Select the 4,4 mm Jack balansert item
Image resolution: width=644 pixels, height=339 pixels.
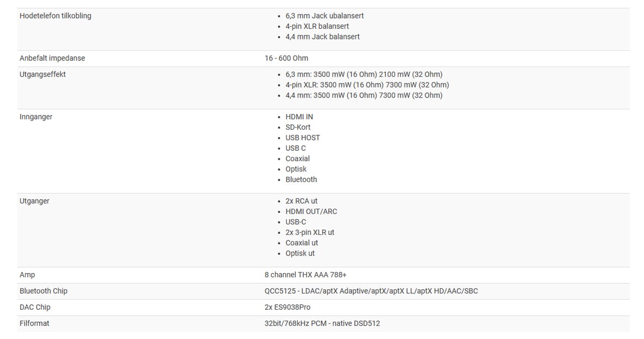pos(323,37)
